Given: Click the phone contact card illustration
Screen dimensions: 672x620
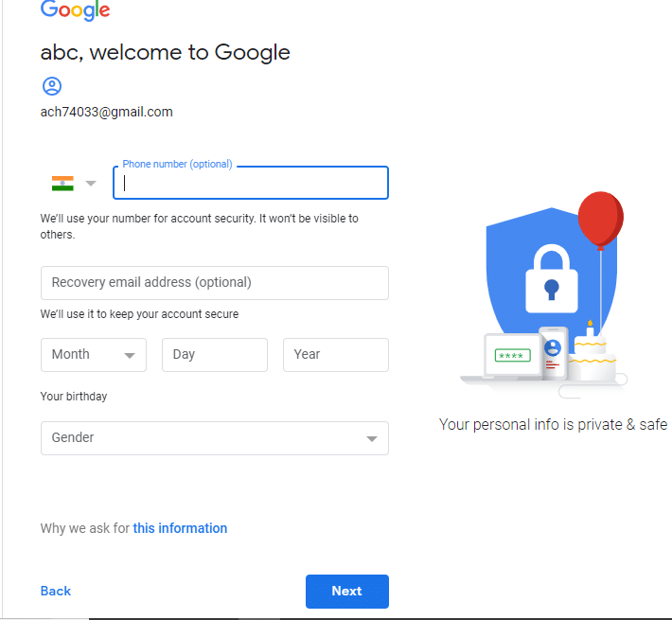Looking at the screenshot, I should coord(553,352).
